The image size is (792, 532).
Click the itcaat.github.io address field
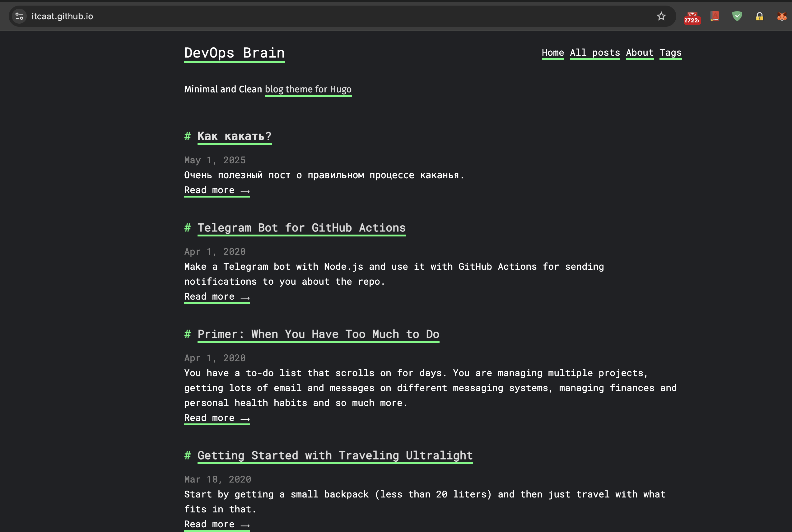[x=203, y=16]
